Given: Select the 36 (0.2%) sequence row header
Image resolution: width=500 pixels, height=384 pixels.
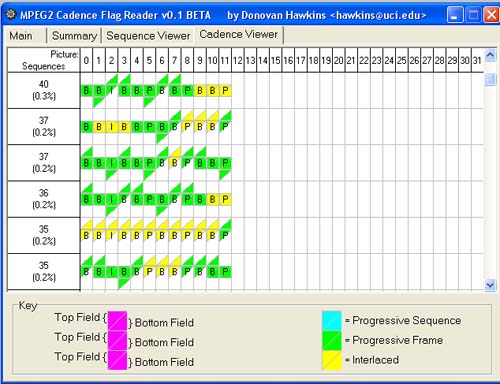Looking at the screenshot, I should [x=44, y=199].
